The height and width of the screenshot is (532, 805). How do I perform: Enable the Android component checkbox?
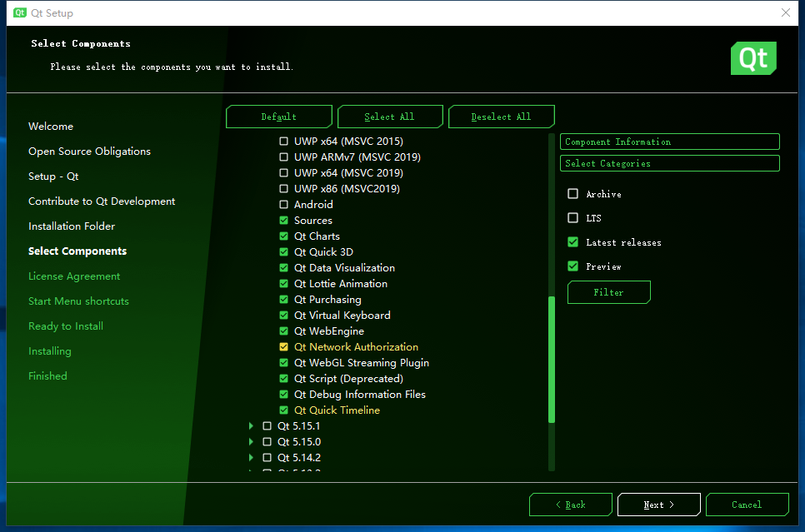283,205
